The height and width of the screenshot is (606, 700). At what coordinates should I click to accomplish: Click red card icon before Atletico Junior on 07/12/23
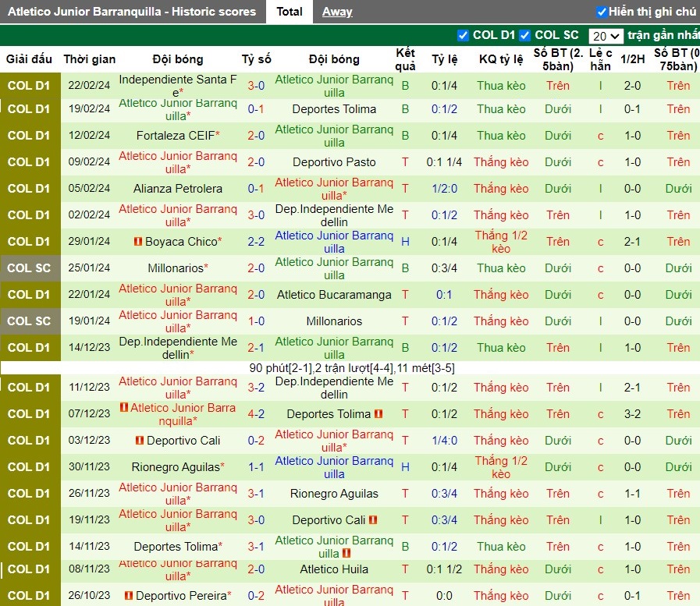[124, 407]
